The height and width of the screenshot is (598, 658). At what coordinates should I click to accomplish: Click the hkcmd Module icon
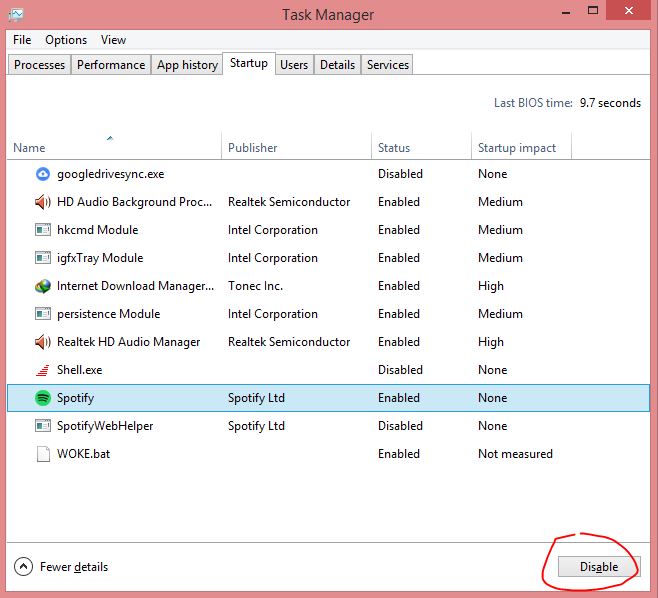click(x=43, y=230)
